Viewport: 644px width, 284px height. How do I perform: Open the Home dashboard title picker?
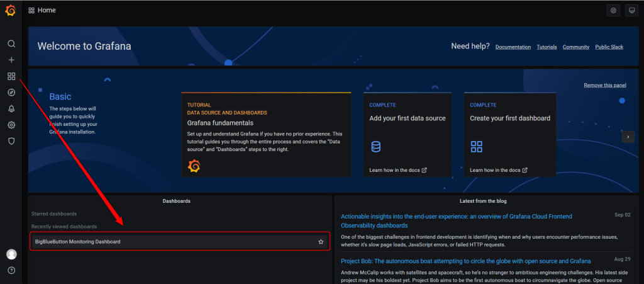click(47, 10)
